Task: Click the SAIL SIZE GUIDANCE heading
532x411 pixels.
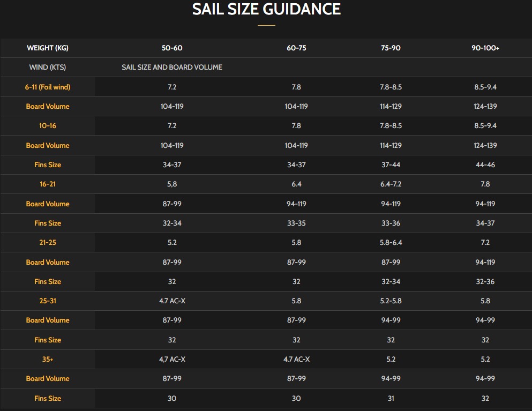Action: pos(266,9)
